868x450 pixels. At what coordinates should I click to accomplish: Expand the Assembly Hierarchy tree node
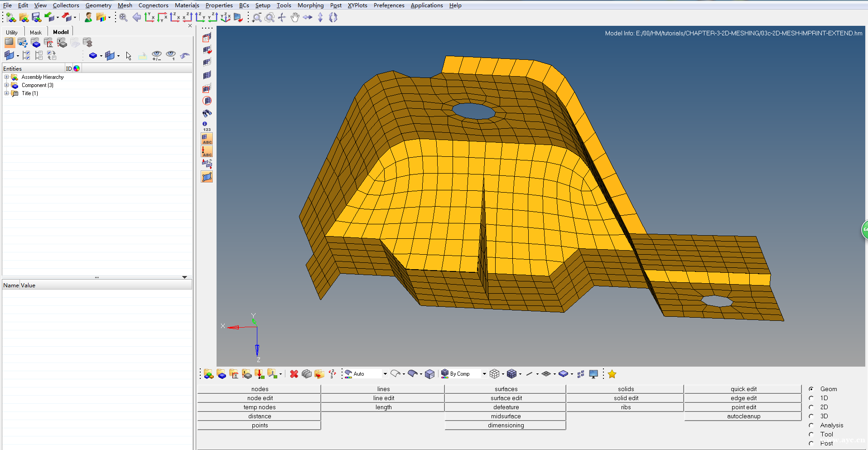[x=7, y=77]
